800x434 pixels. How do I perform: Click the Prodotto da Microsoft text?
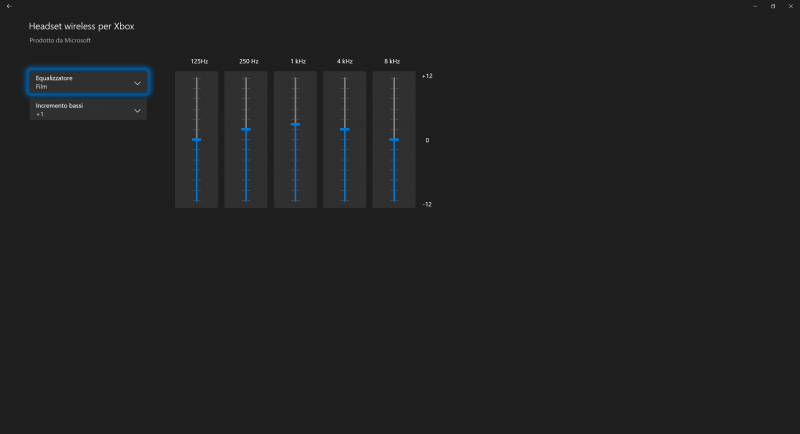(x=60, y=40)
